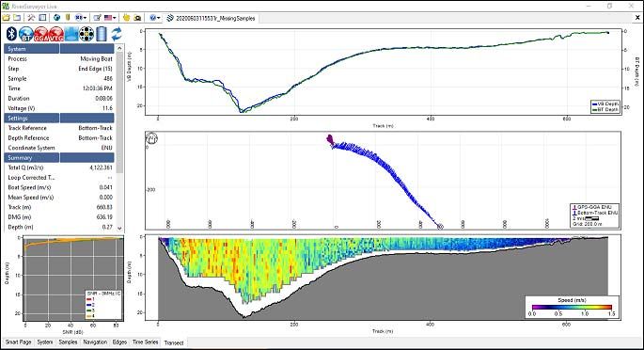Click the Track Reference Bottom-Track row
644x350 pixels.
point(60,128)
